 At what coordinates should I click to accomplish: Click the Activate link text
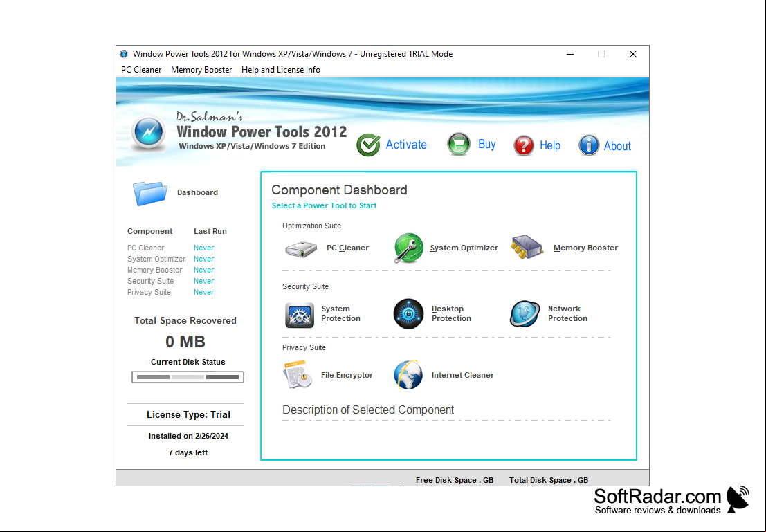(406, 145)
